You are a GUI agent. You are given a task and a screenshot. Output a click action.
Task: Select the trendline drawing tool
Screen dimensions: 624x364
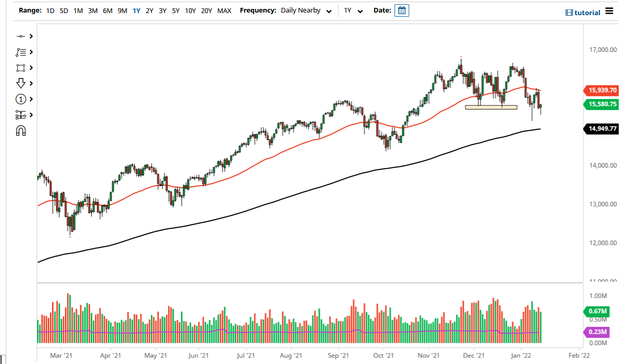pos(21,36)
